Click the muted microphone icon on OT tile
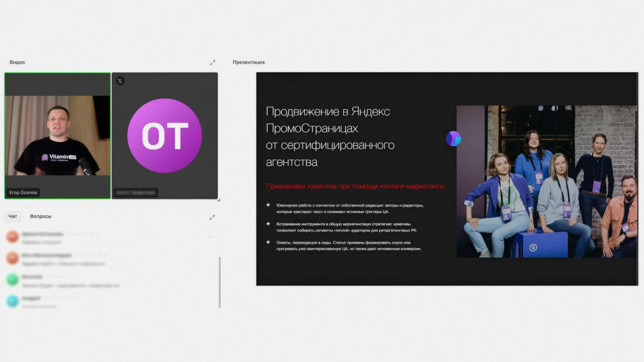644x362 pixels. 120,81
